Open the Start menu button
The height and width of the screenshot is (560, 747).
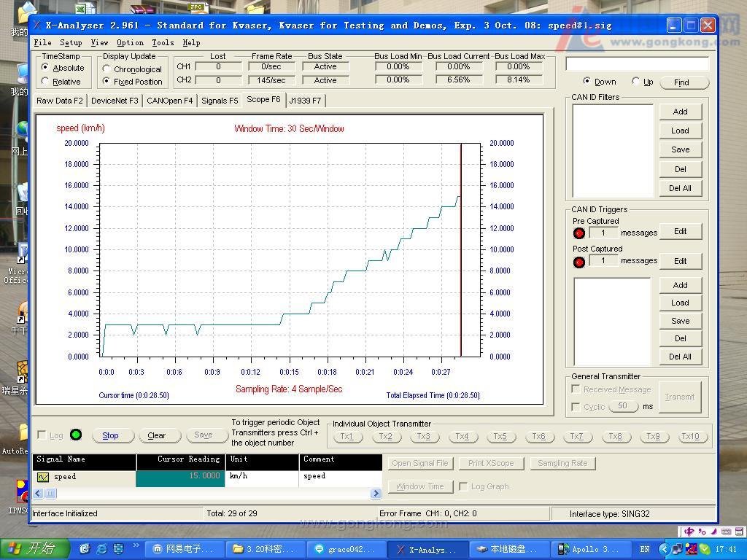(35, 549)
